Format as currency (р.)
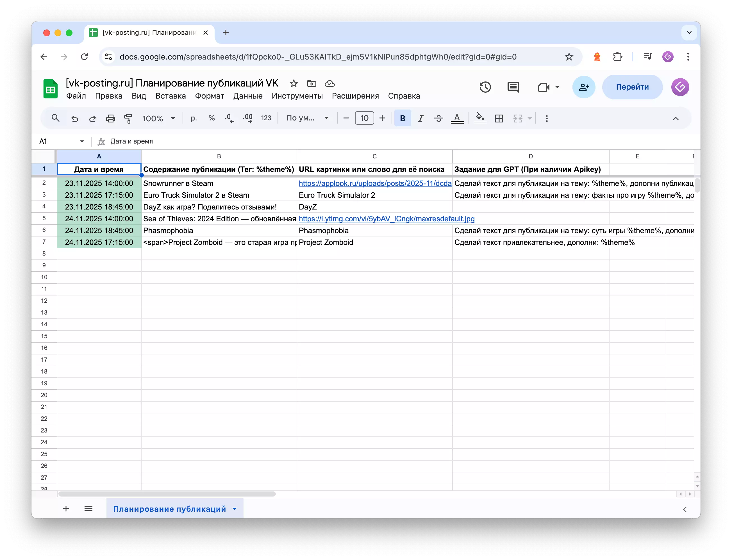The image size is (732, 560). point(194,118)
